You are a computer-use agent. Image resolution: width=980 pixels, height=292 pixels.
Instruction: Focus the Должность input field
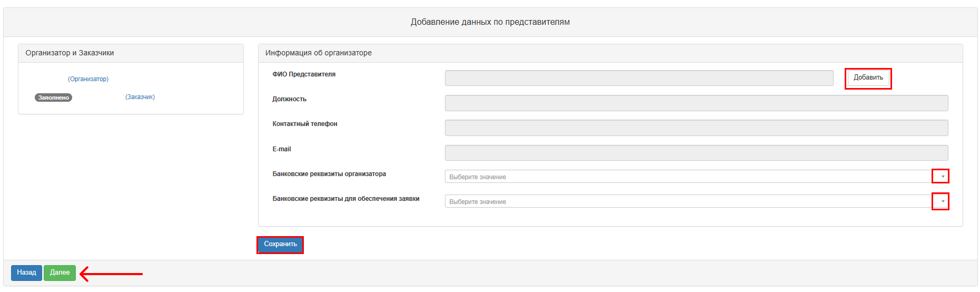(696, 103)
